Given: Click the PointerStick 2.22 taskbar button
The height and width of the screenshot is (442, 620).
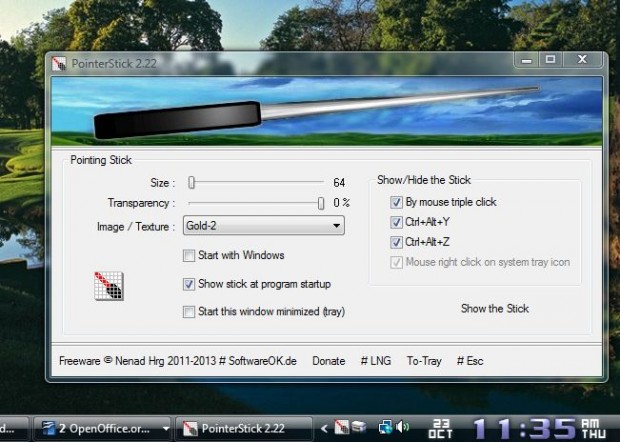Looking at the screenshot, I should (x=243, y=429).
